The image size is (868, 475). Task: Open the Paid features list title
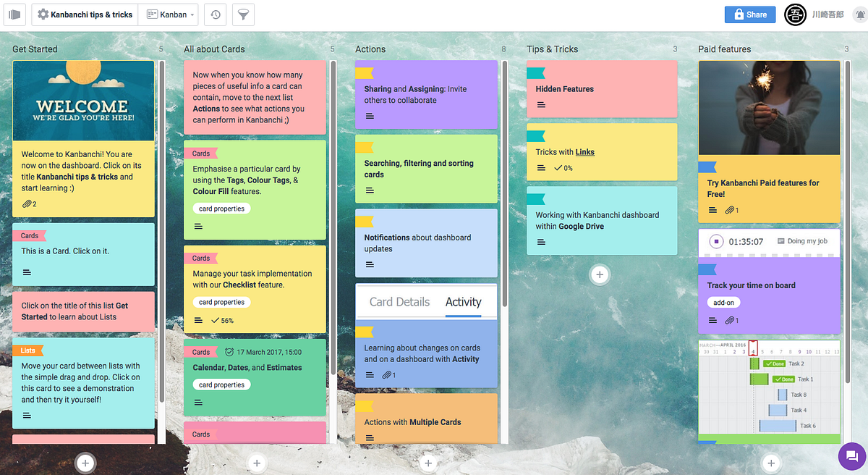pyautogui.click(x=725, y=49)
